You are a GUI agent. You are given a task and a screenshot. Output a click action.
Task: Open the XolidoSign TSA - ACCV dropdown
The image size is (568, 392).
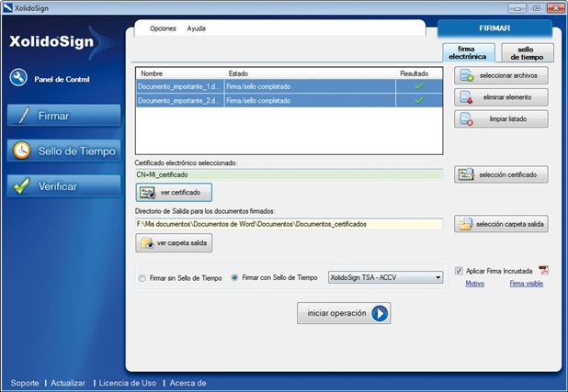pos(385,277)
